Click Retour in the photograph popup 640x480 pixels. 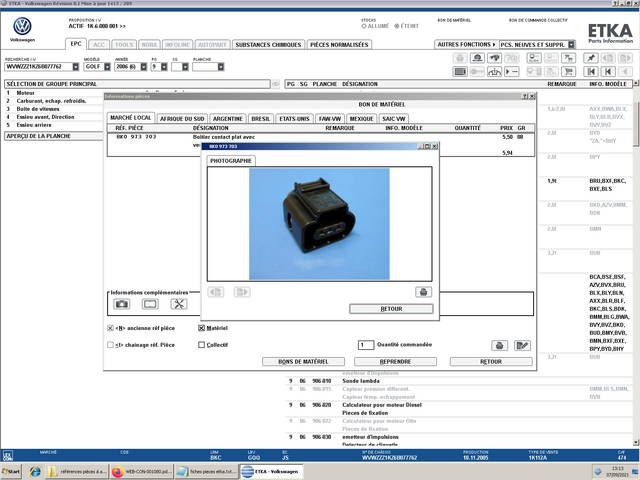(391, 309)
